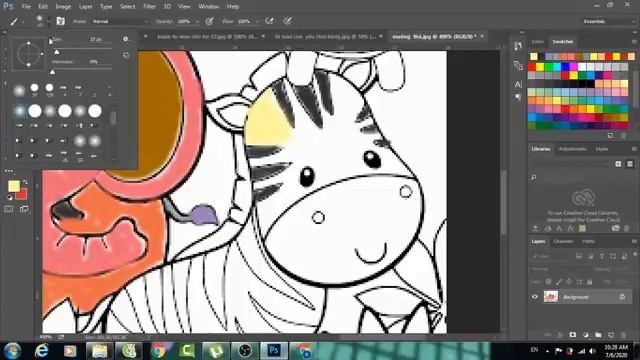Change screen mode icon in toolbar

[24, 209]
